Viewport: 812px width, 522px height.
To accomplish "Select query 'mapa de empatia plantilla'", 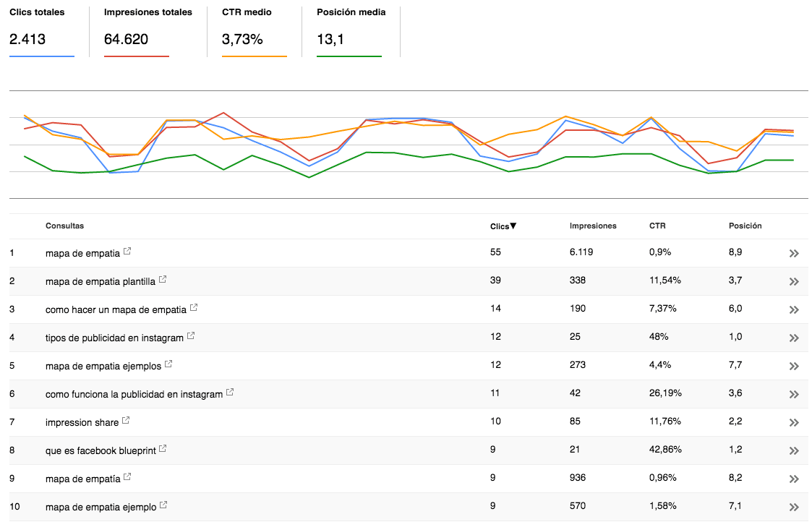I will pyautogui.click(x=101, y=282).
